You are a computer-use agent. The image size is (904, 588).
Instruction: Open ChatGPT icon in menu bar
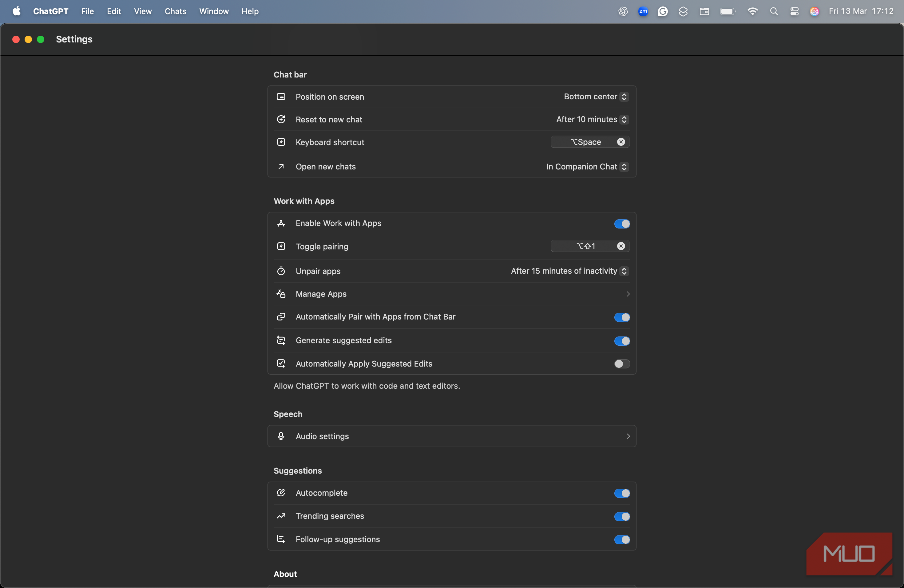[623, 11]
